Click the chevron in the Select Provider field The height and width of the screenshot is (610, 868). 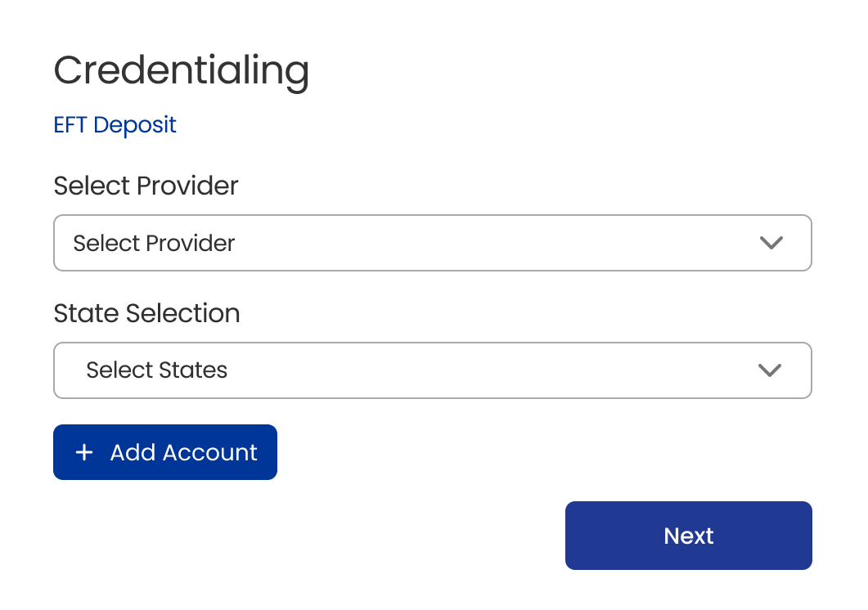pyautogui.click(x=771, y=243)
